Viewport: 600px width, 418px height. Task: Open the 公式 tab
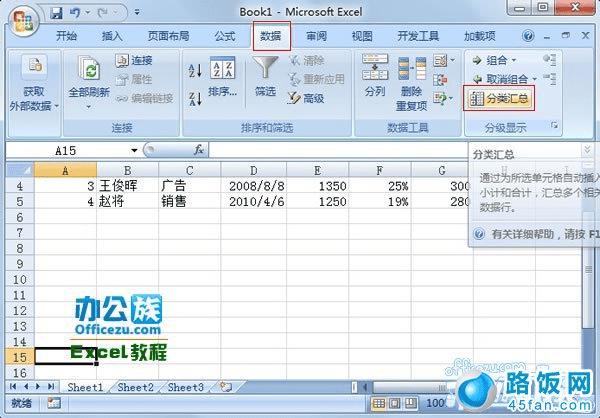225,36
